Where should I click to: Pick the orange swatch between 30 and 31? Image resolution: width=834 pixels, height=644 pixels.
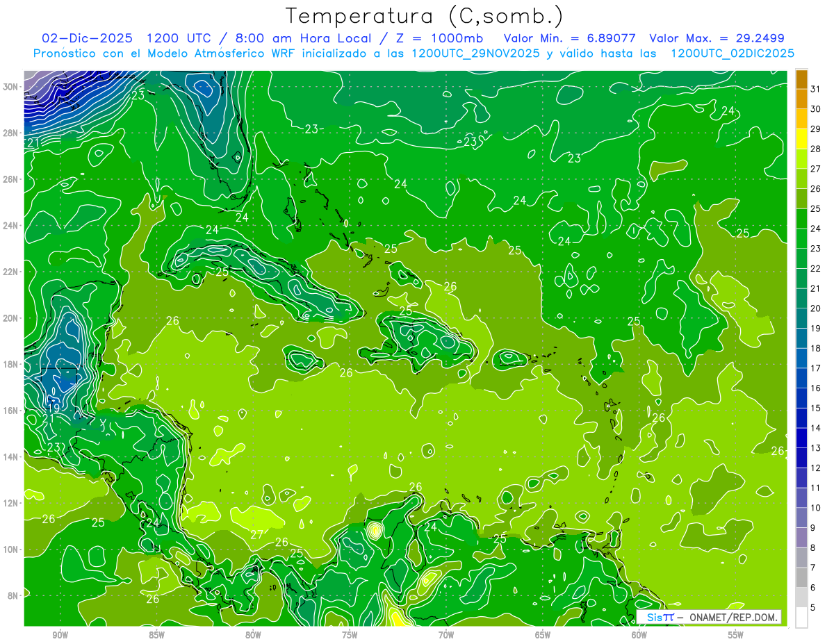[x=802, y=99]
